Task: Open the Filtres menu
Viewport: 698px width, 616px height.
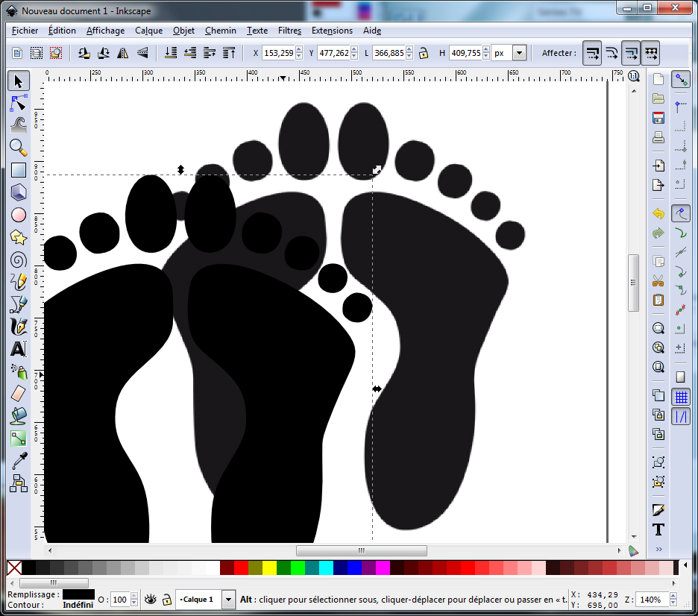Action: tap(289, 31)
